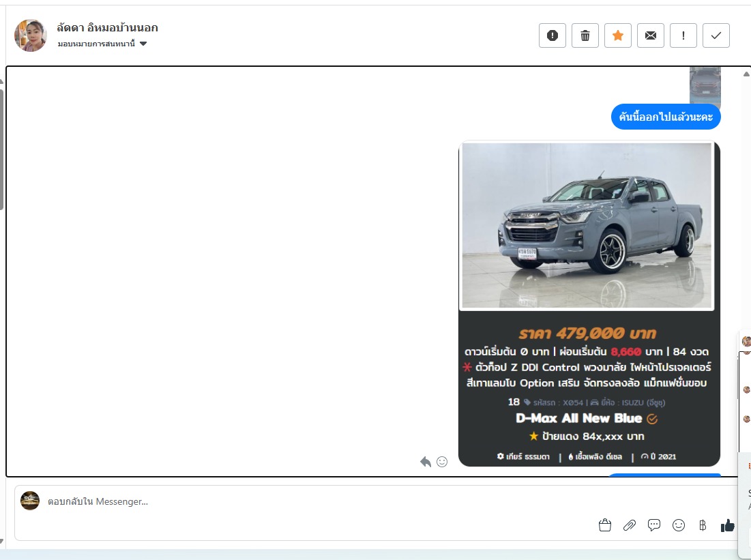751x560 pixels.
Task: Attach a file with paperclip icon
Action: pos(630,525)
